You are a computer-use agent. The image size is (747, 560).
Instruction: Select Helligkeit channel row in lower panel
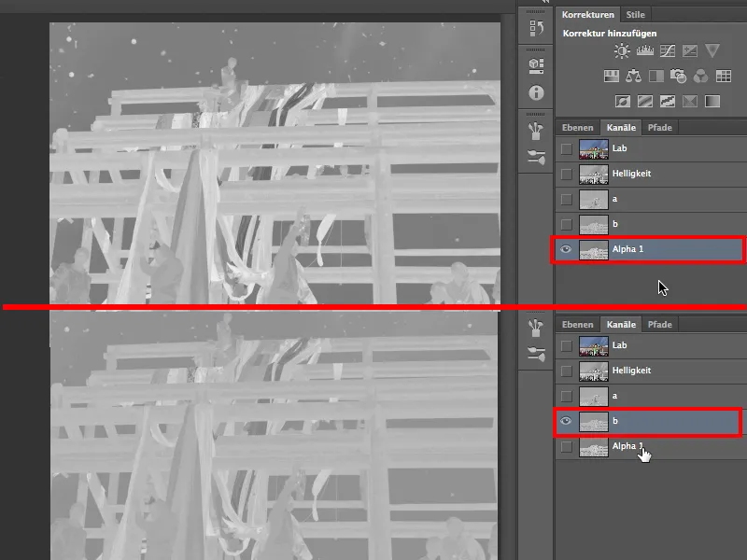pyautogui.click(x=651, y=371)
